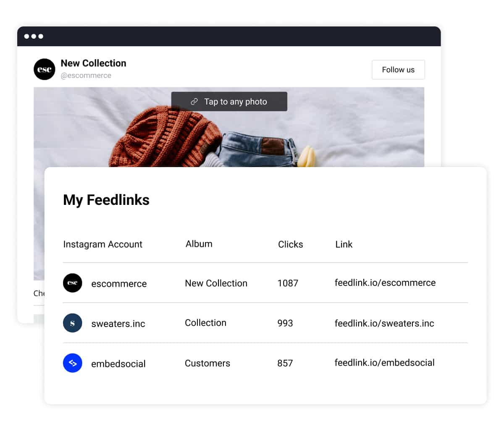This screenshot has width=504, height=432.
Task: Click the @escommerce handle
Action: (86, 76)
